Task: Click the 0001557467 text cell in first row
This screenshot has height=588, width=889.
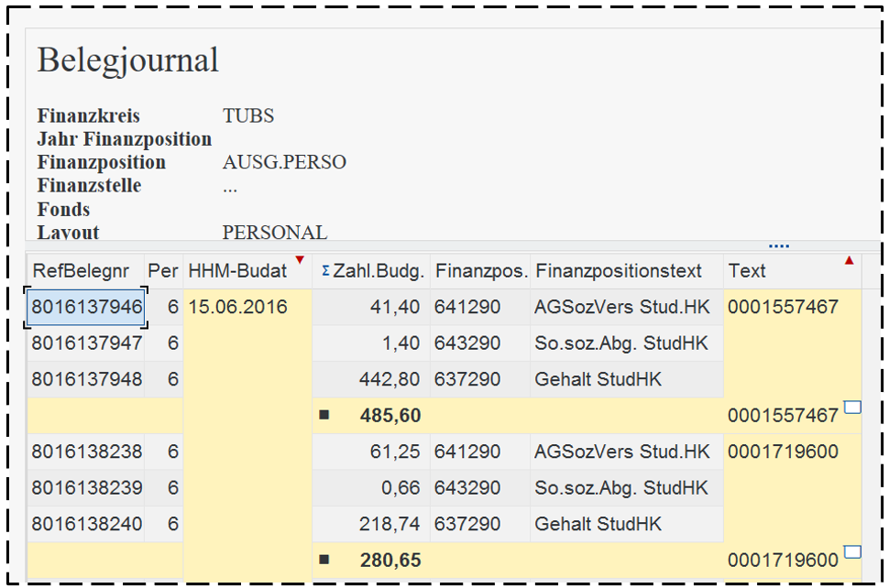Action: pos(783,307)
